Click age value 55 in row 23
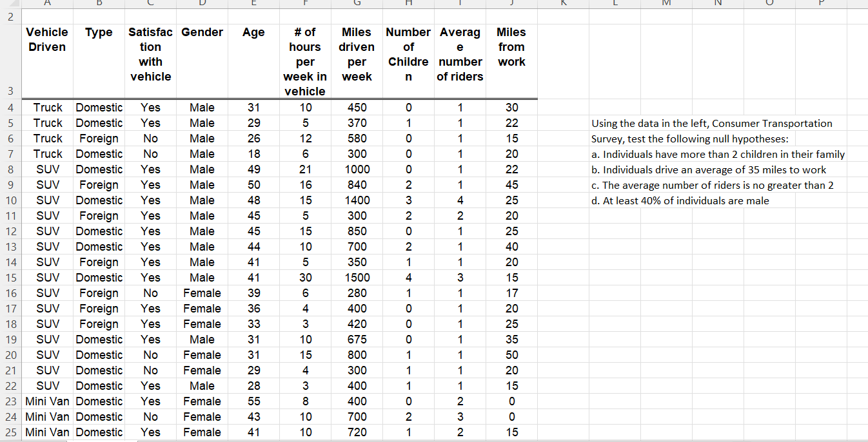 pyautogui.click(x=253, y=401)
